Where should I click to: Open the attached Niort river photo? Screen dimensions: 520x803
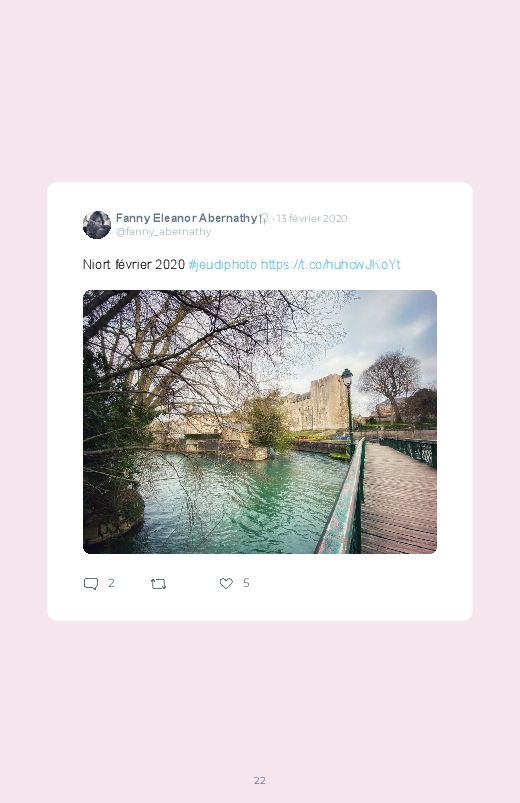click(260, 422)
